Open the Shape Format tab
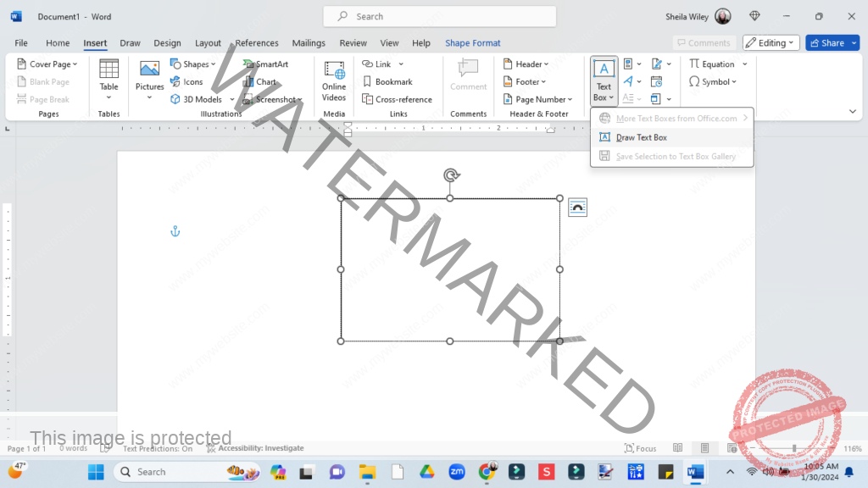This screenshot has width=868, height=488. click(473, 42)
